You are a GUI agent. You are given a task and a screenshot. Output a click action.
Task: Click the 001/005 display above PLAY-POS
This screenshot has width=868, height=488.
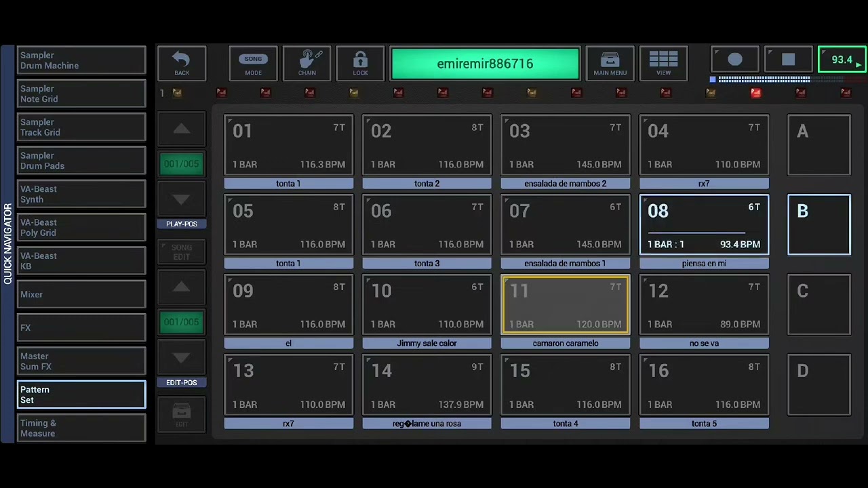181,164
